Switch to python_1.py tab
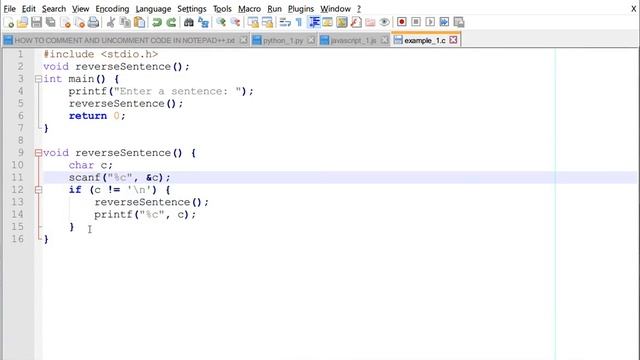The image size is (640, 360). pyautogui.click(x=283, y=40)
